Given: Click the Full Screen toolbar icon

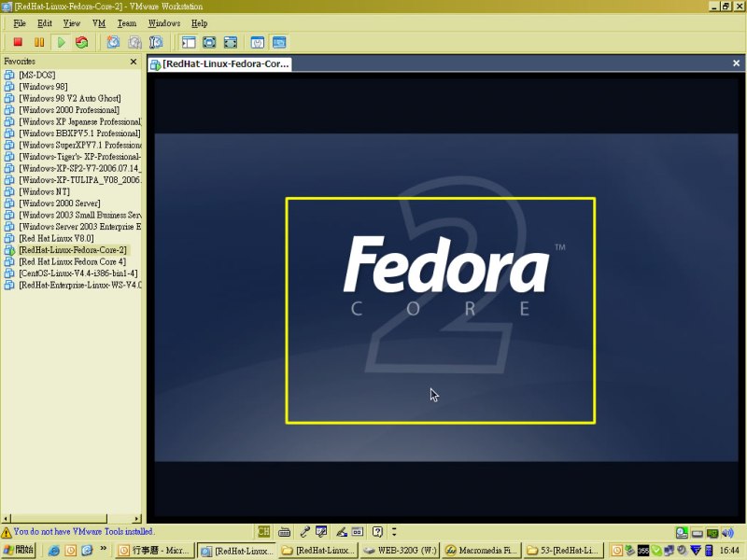Looking at the screenshot, I should [231, 42].
